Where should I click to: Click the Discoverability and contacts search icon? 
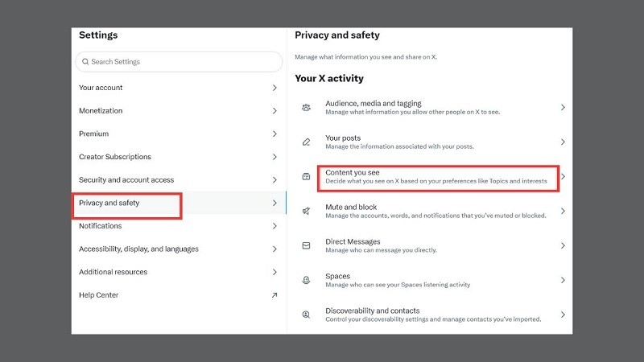306,315
